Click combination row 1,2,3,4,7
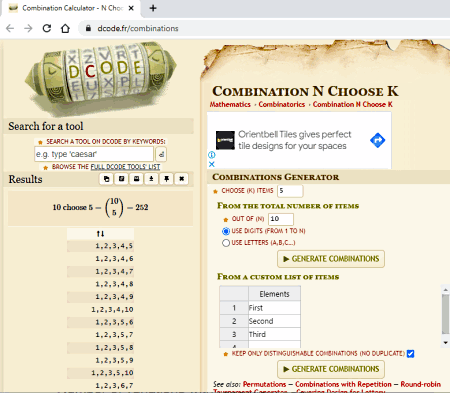This screenshot has width=450, height=393. point(100,271)
